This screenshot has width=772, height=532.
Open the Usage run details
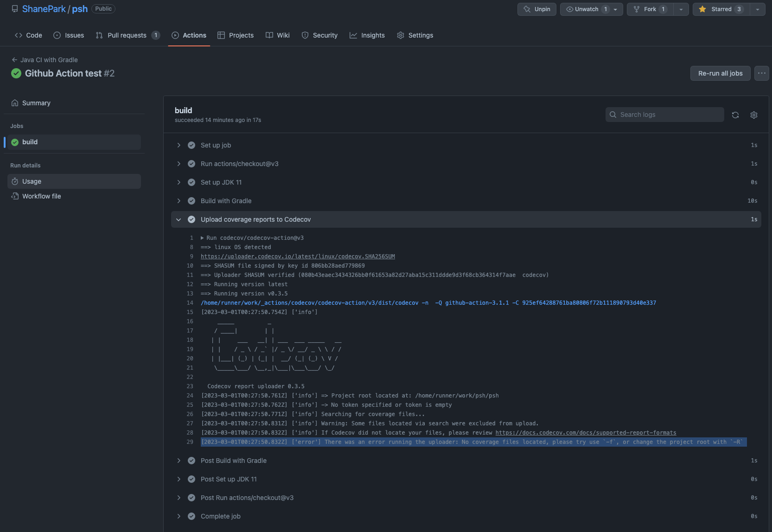pos(74,181)
